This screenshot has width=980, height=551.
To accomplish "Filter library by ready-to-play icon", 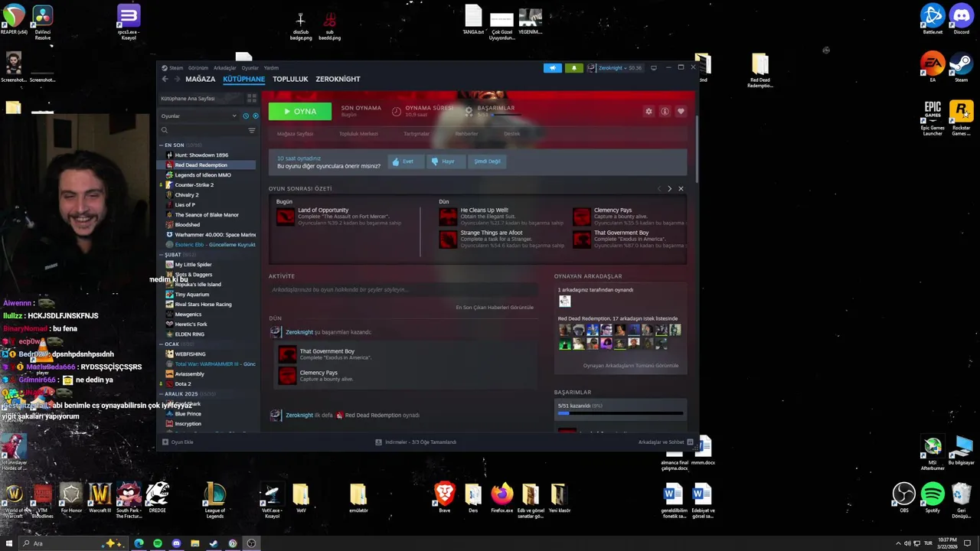I will pyautogui.click(x=255, y=116).
